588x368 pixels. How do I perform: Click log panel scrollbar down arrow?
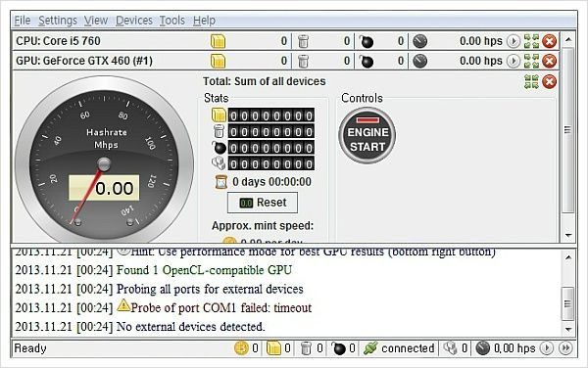[568, 329]
